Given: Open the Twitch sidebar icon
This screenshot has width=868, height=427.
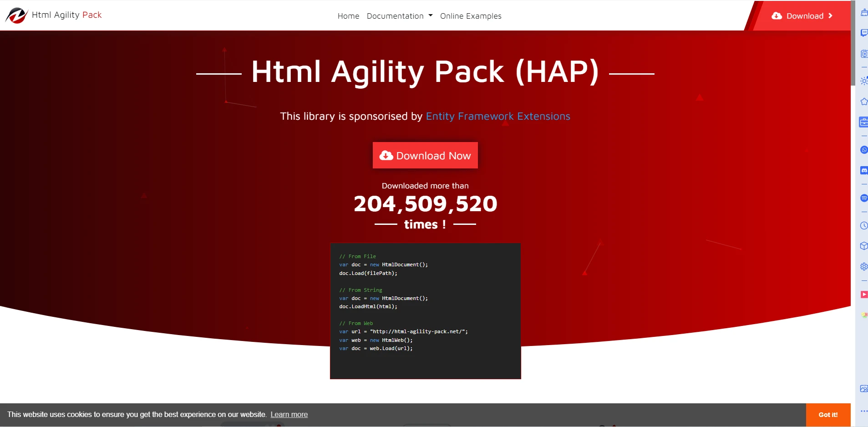Looking at the screenshot, I should (x=864, y=33).
